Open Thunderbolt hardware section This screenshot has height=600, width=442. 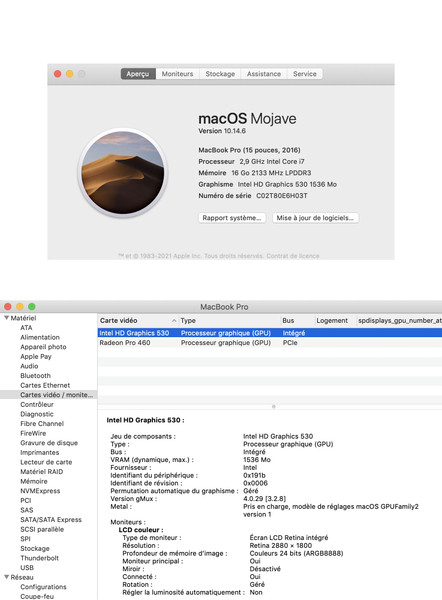point(40,558)
